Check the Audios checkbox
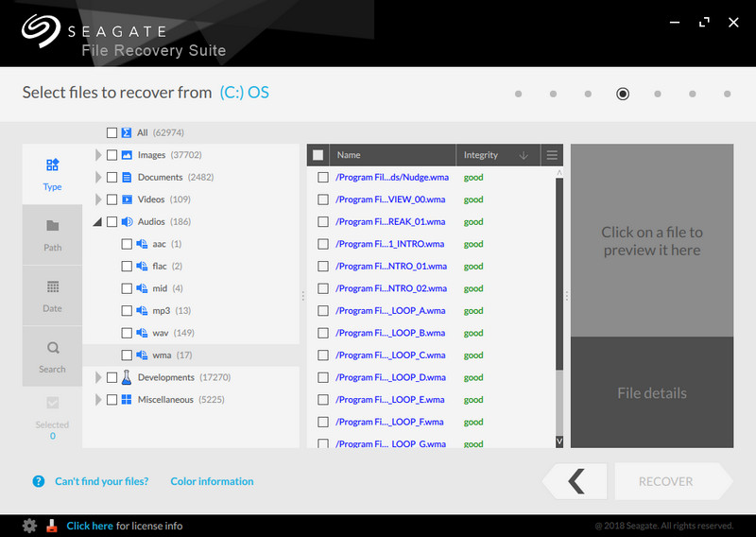This screenshot has width=756, height=537. point(112,221)
